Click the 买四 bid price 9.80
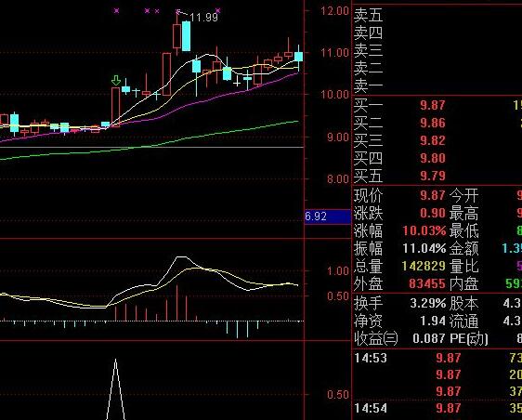The height and width of the screenshot is (420, 522). pyautogui.click(x=433, y=158)
